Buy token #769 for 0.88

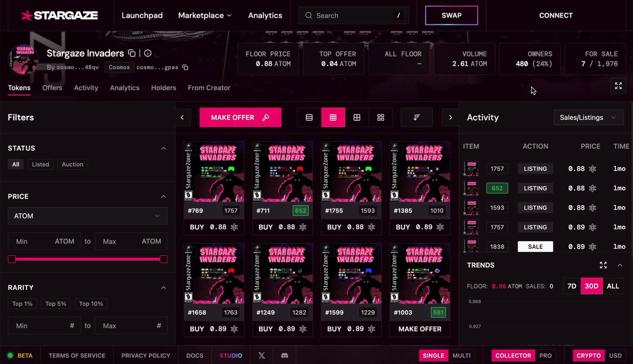pos(214,227)
